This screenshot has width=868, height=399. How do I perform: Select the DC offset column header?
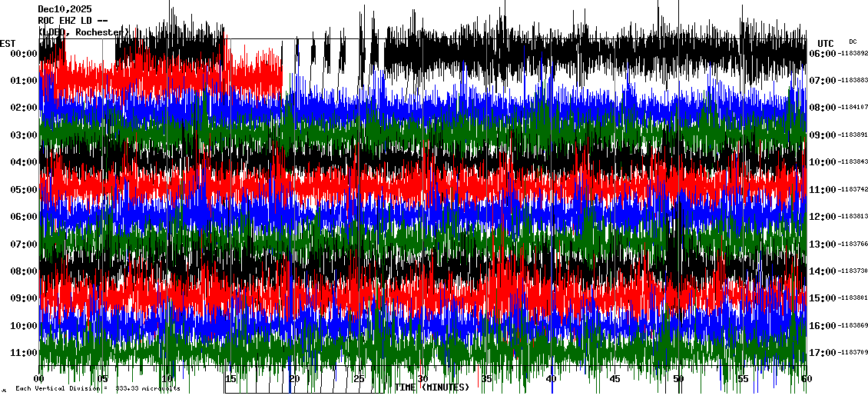pyautogui.click(x=853, y=42)
